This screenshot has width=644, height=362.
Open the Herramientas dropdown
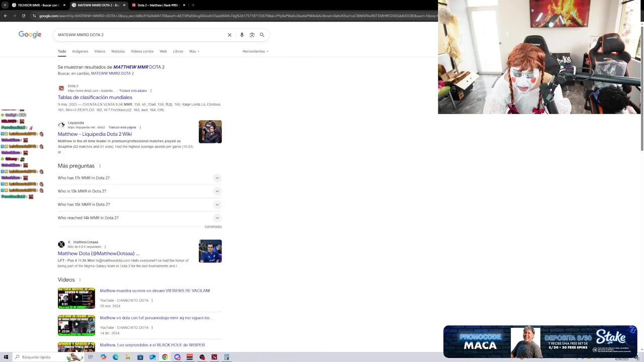[255, 51]
